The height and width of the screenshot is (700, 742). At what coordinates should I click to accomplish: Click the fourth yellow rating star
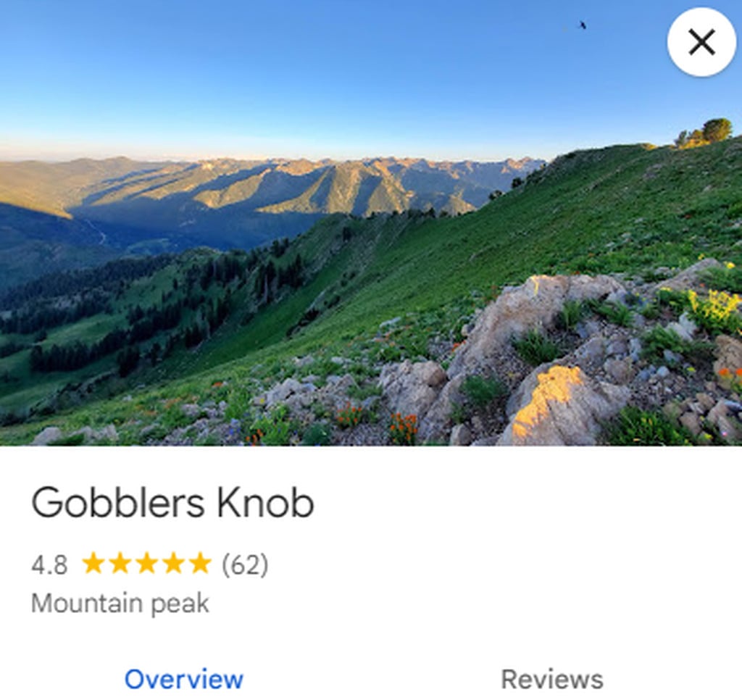pyautogui.click(x=174, y=563)
